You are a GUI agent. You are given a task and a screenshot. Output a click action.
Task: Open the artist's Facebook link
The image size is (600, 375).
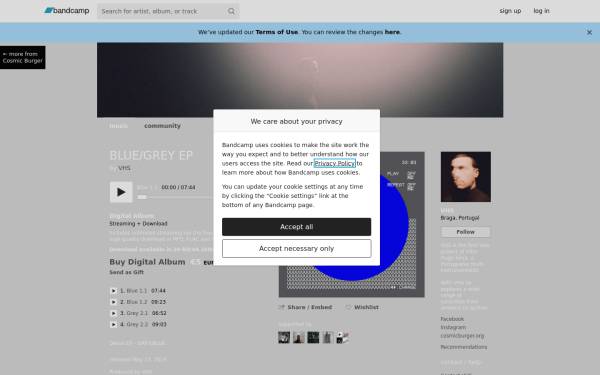coord(452,319)
